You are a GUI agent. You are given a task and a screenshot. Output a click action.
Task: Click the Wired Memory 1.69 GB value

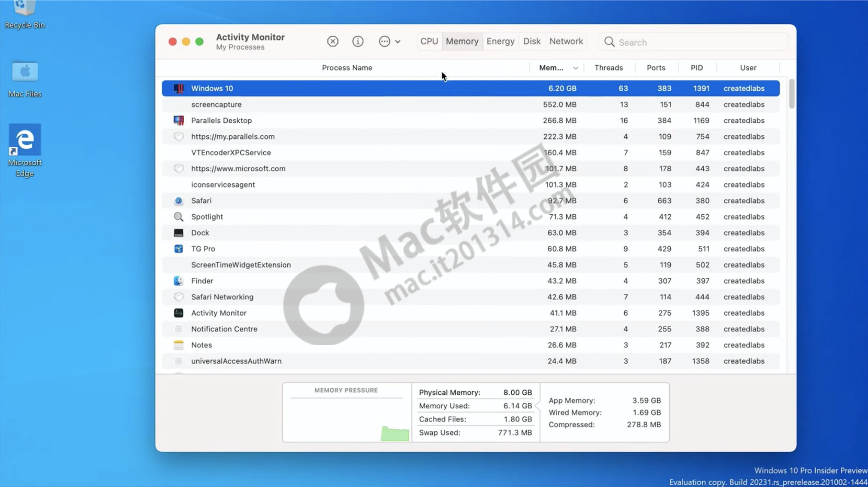646,412
